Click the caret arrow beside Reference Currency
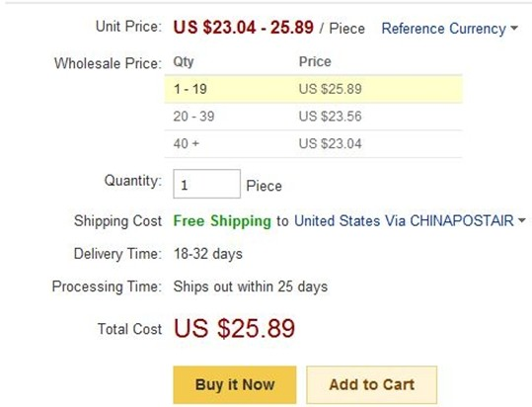 point(514,28)
